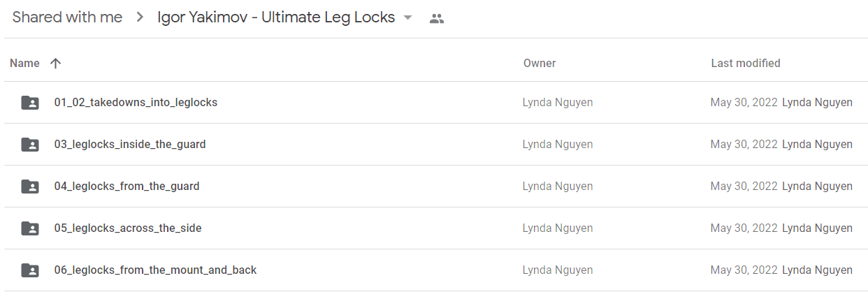Viewport: 868px width, 292px height.
Task: Select the 06_leglocks_from_the_mount_and_back folder name
Action: pyautogui.click(x=156, y=270)
